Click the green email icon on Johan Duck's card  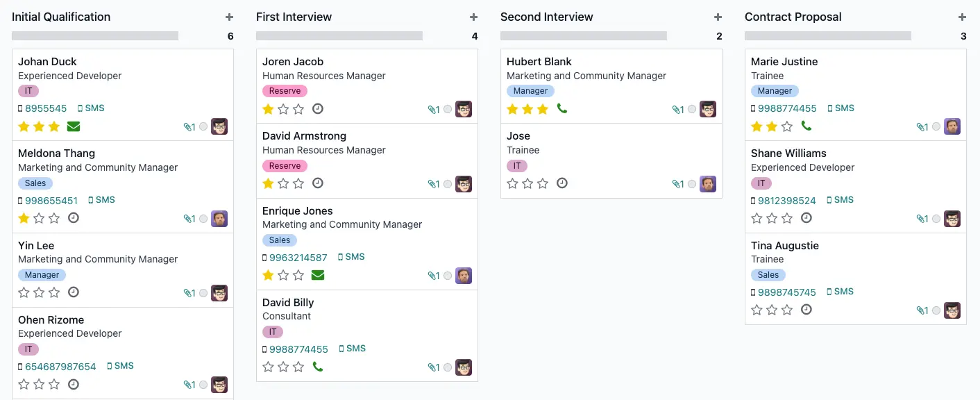74,126
